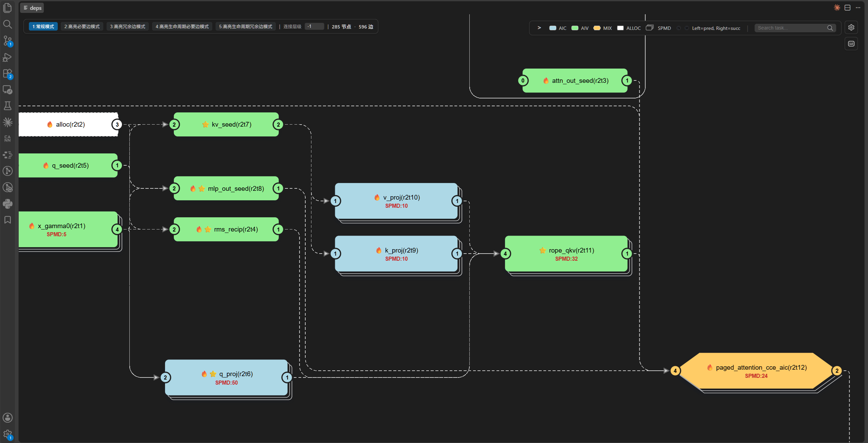Select the attn_out_seed(r2t3) node
The image size is (868, 443).
pos(575,80)
